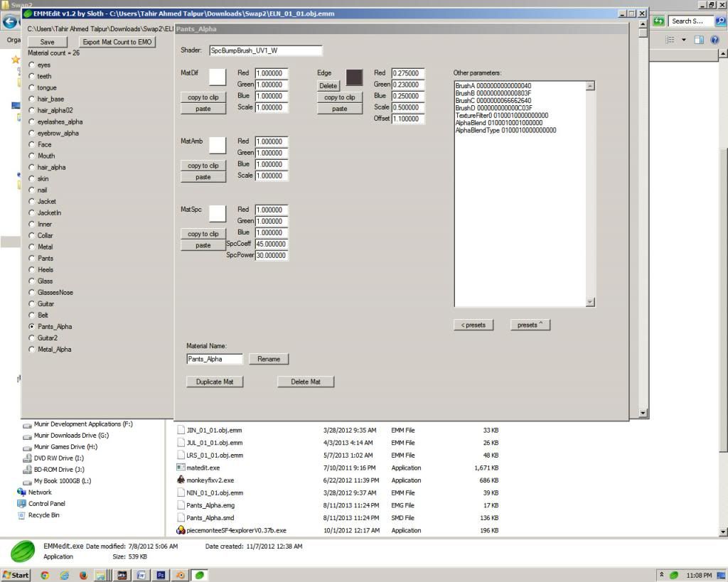
Task: Click the piecemonteeSF4explorerV0.37b.exe file icon
Action: click(181, 530)
